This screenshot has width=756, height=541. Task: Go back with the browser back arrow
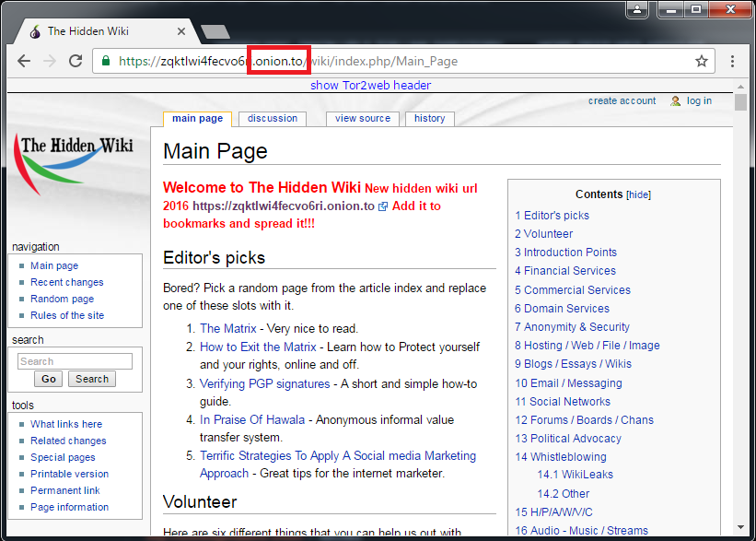click(24, 61)
